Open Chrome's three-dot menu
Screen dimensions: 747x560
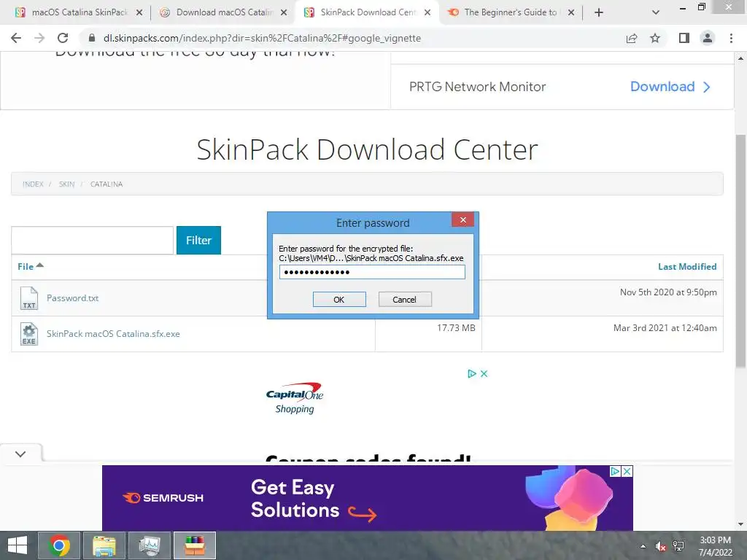[731, 38]
